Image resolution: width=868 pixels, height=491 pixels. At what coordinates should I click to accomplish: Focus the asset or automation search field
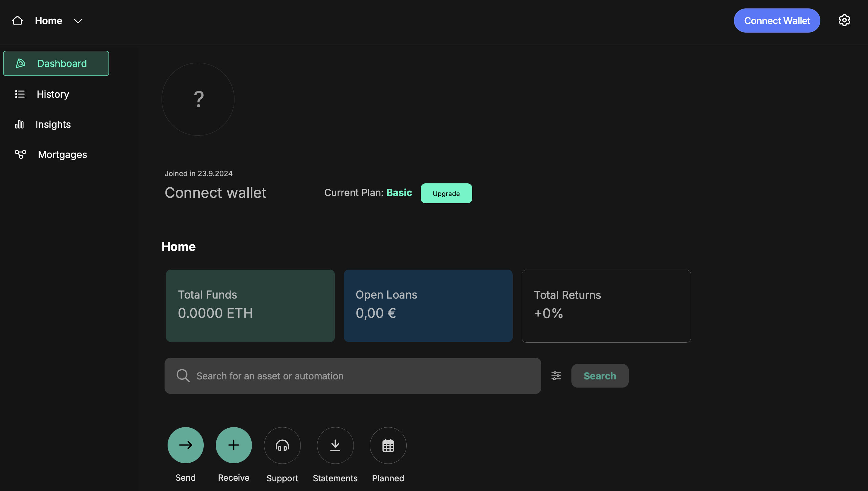(357, 376)
